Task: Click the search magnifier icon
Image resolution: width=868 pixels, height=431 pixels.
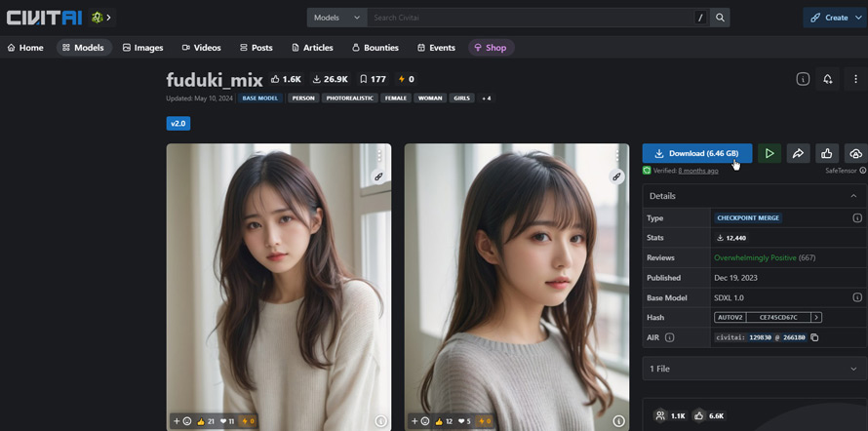Action: [x=720, y=18]
